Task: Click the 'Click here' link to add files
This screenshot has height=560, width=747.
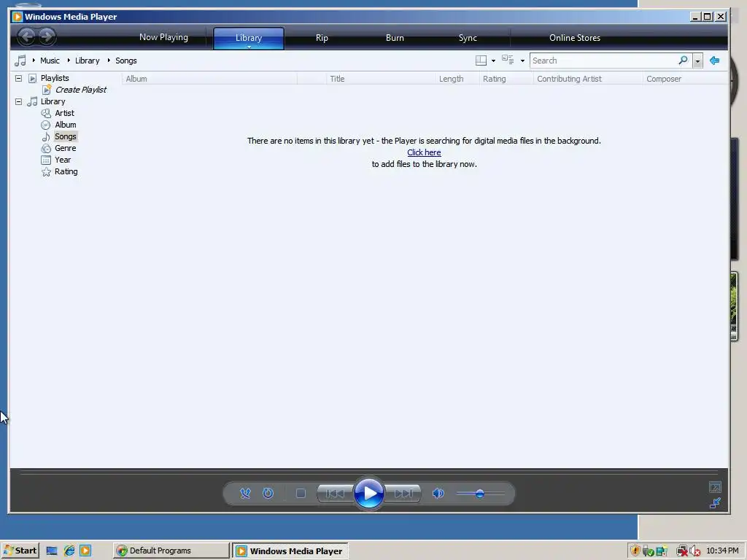Action: click(424, 152)
